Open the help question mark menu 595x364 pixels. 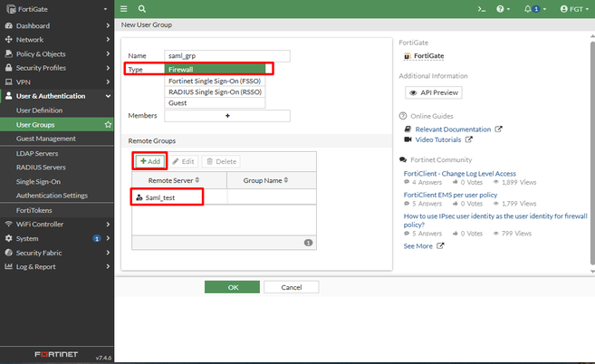pyautogui.click(x=504, y=9)
